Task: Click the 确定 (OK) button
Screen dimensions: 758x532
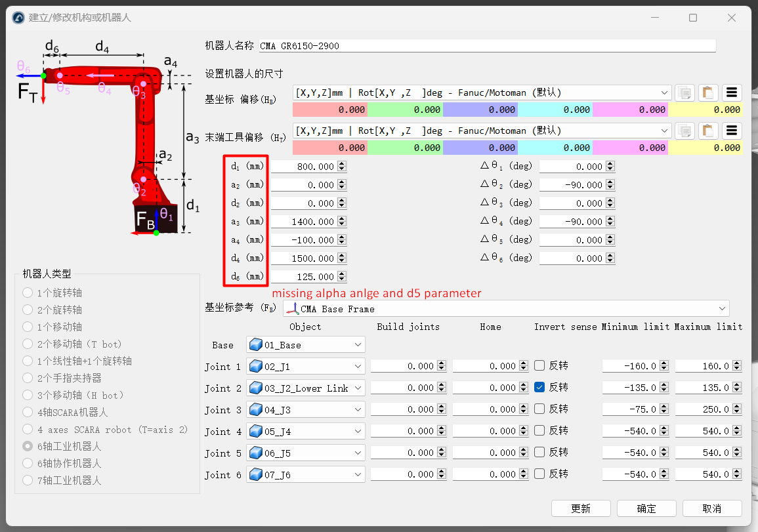Action: coord(646,508)
